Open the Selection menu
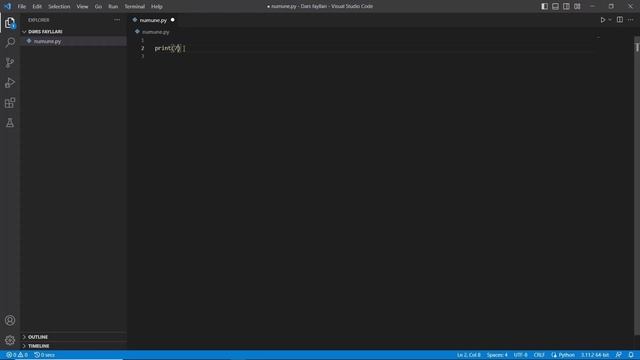 click(59, 6)
